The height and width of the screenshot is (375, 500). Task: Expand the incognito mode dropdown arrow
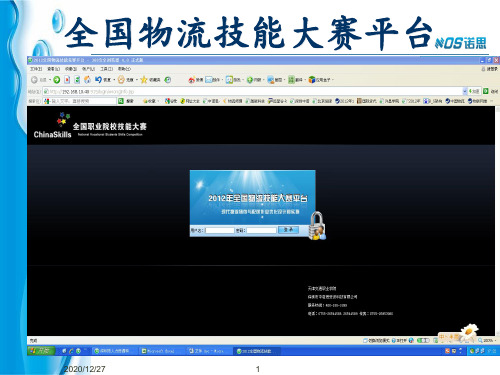tap(137, 80)
